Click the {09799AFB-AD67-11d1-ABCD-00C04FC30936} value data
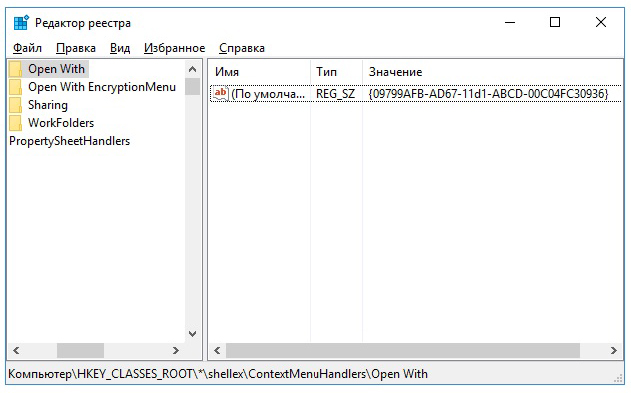631x393 pixels. (488, 94)
